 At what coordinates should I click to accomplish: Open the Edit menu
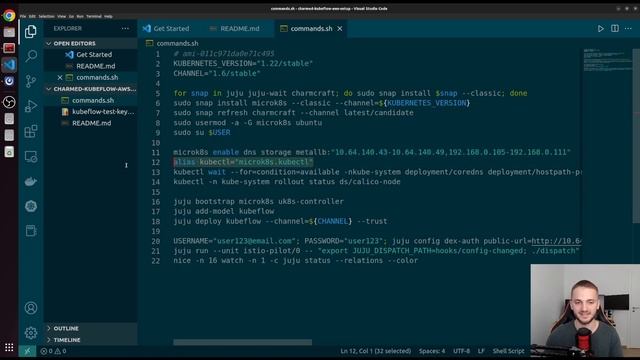[32, 16]
